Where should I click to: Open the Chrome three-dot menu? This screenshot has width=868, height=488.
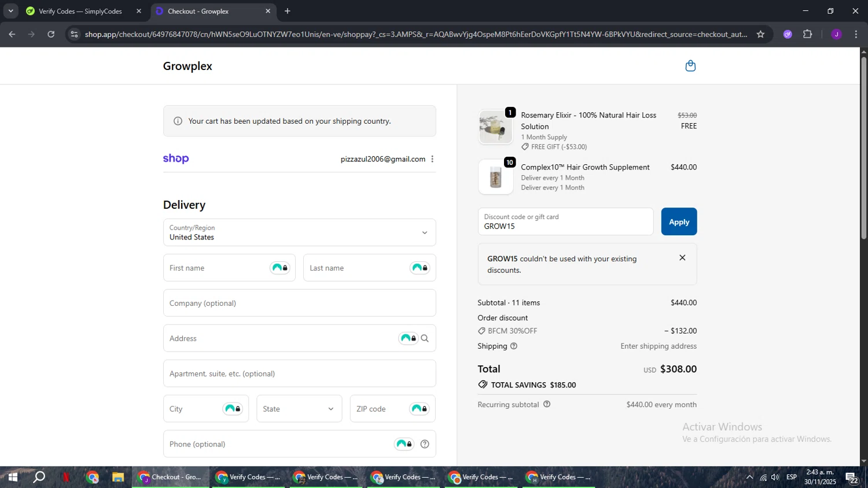(856, 34)
